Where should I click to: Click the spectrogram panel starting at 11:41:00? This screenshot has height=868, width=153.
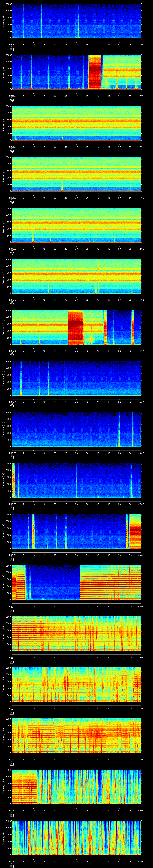tap(76, 225)
